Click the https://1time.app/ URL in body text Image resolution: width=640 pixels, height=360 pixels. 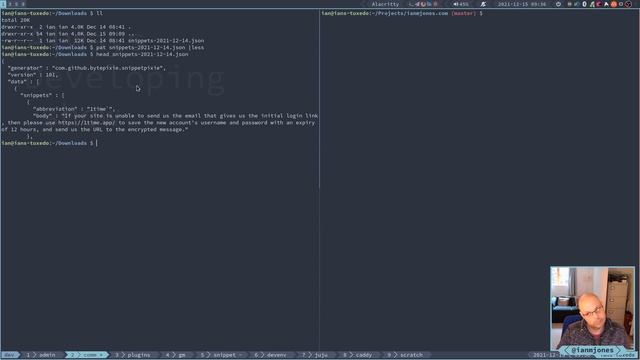coord(86,123)
